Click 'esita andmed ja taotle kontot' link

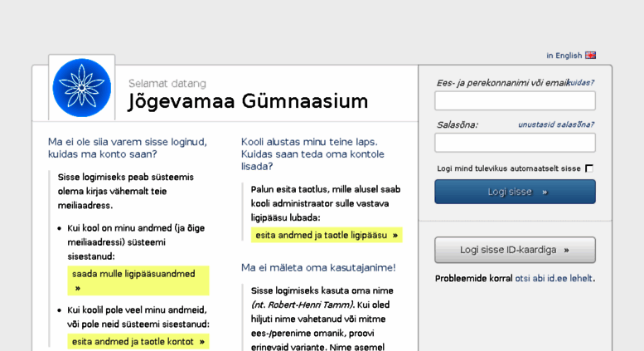coord(138,342)
